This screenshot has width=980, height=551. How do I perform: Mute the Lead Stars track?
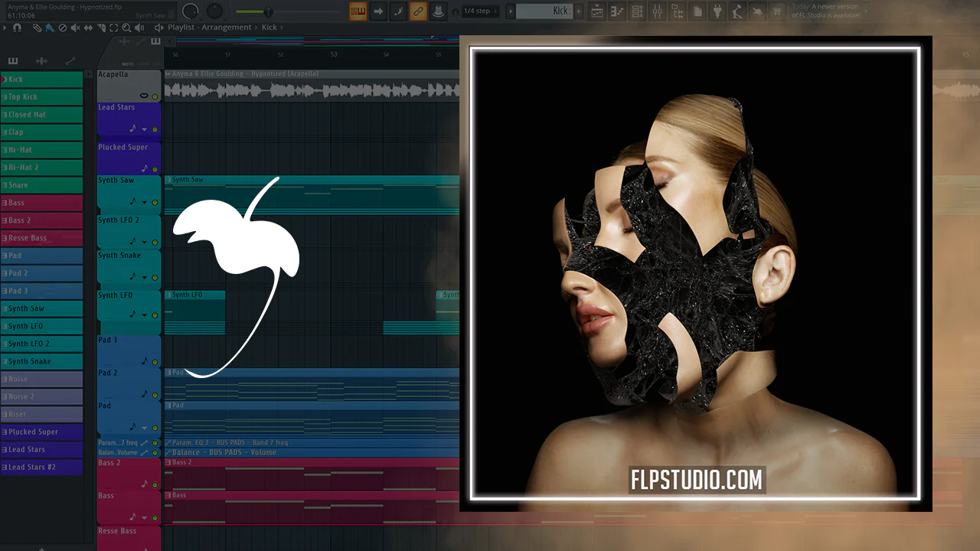[155, 129]
